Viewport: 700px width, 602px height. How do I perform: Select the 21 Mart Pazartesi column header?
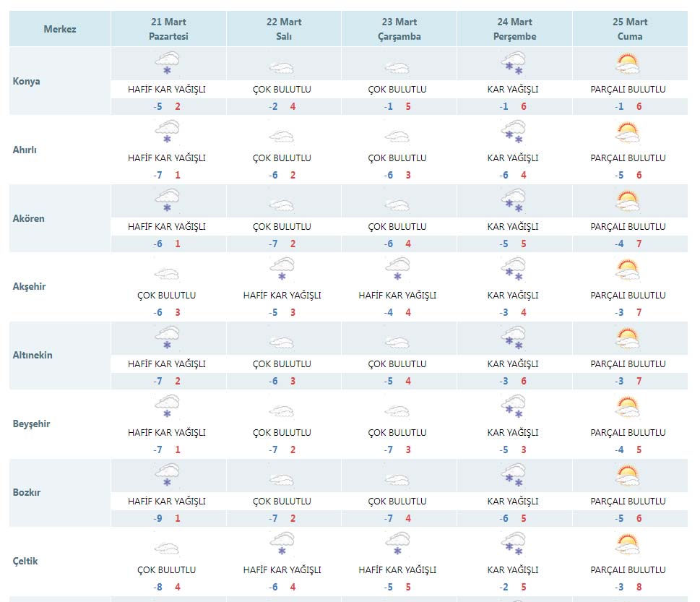pos(168,30)
